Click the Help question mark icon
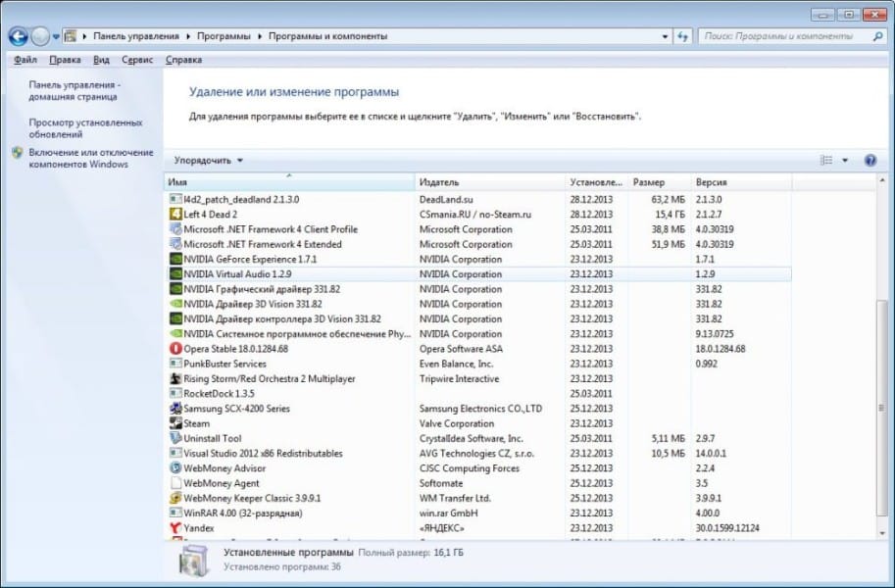 click(x=870, y=160)
